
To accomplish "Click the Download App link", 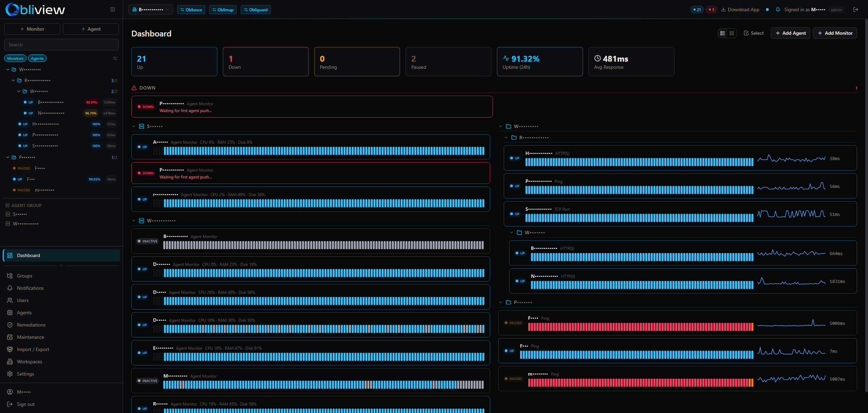I will point(740,10).
